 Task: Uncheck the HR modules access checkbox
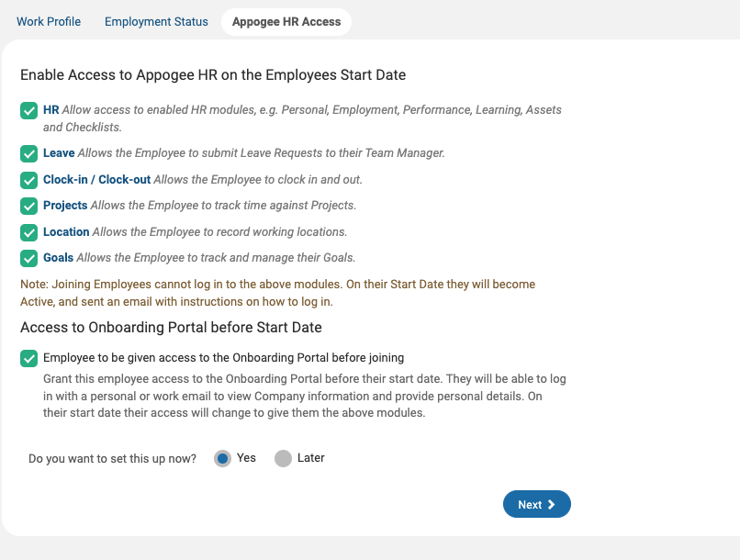[28, 110]
